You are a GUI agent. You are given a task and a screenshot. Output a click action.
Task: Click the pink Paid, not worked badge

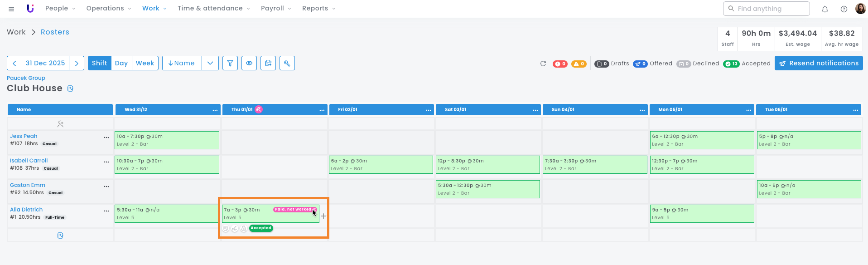[293, 209]
